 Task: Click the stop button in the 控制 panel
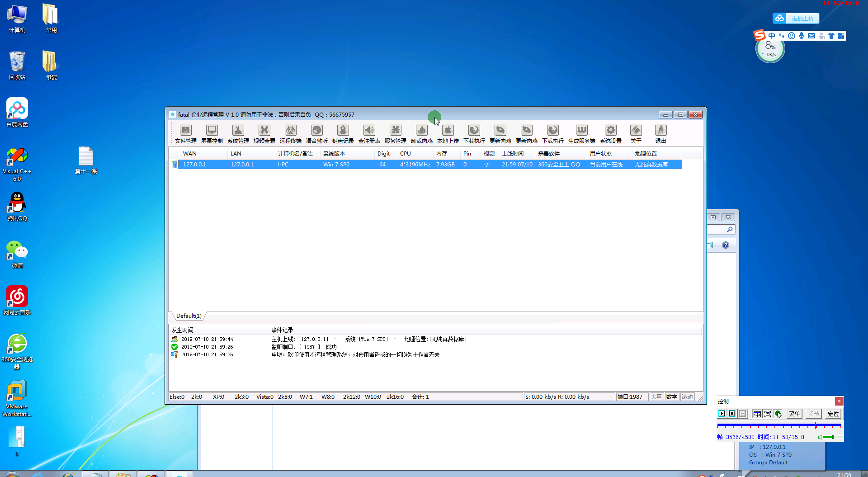click(732, 414)
